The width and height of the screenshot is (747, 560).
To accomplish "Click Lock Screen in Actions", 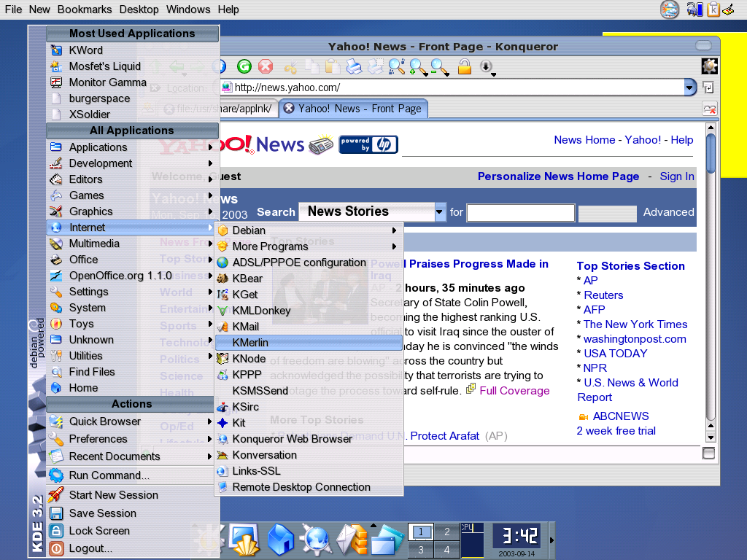I will tap(133, 531).
